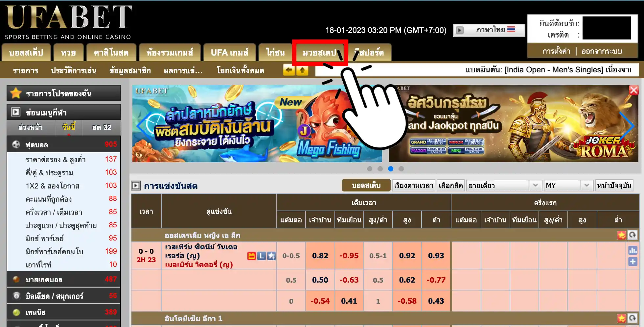Open the MY odds type dropdown
644x327 pixels.
[x=568, y=185]
